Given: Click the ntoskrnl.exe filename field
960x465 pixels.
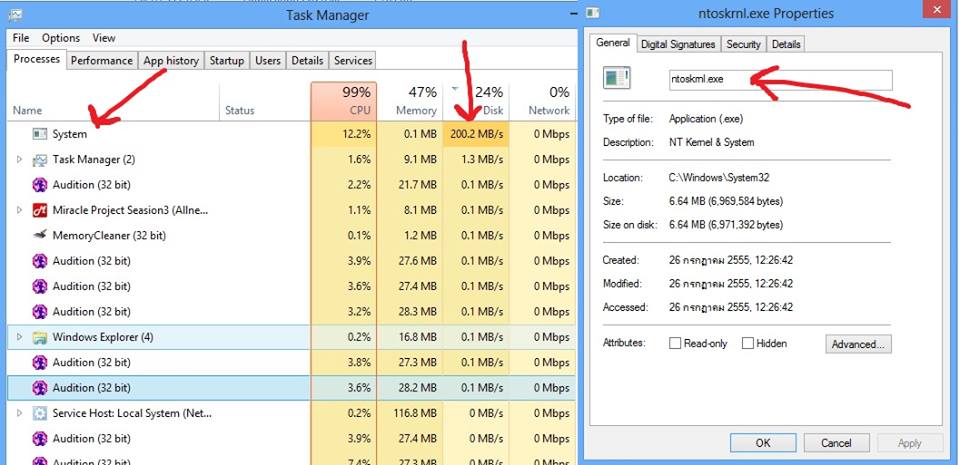Looking at the screenshot, I should click(x=781, y=80).
